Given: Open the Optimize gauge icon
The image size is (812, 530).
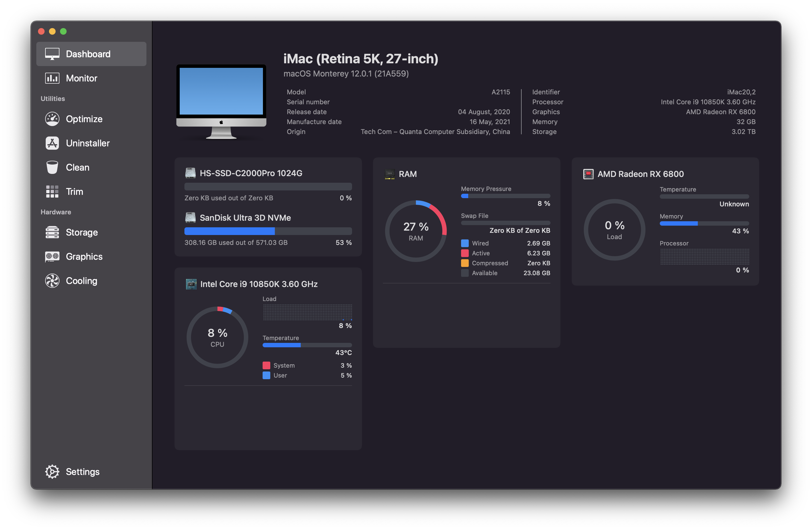Looking at the screenshot, I should 52,119.
